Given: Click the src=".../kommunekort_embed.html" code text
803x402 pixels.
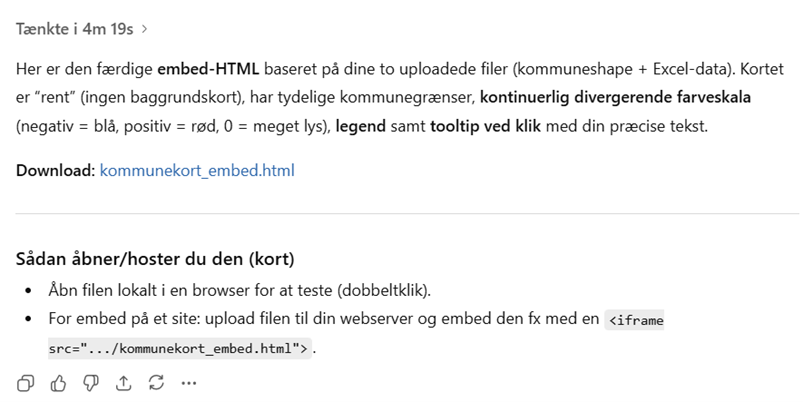Looking at the screenshot, I should point(180,348).
